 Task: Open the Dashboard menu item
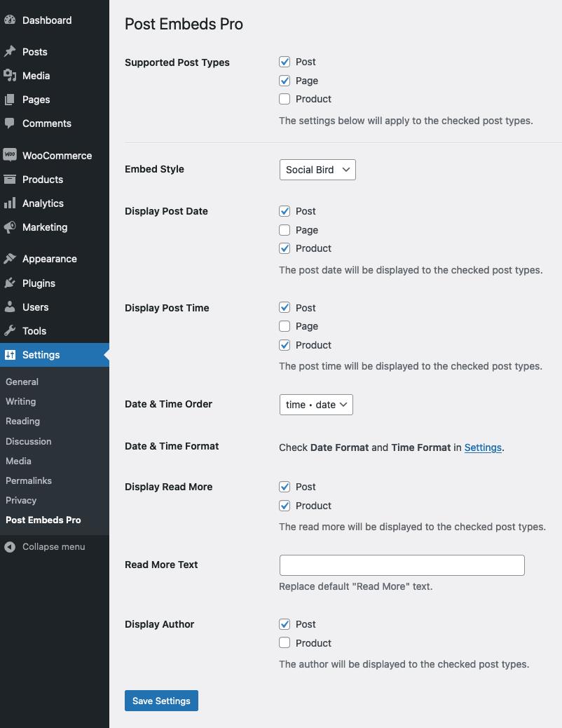point(55,20)
